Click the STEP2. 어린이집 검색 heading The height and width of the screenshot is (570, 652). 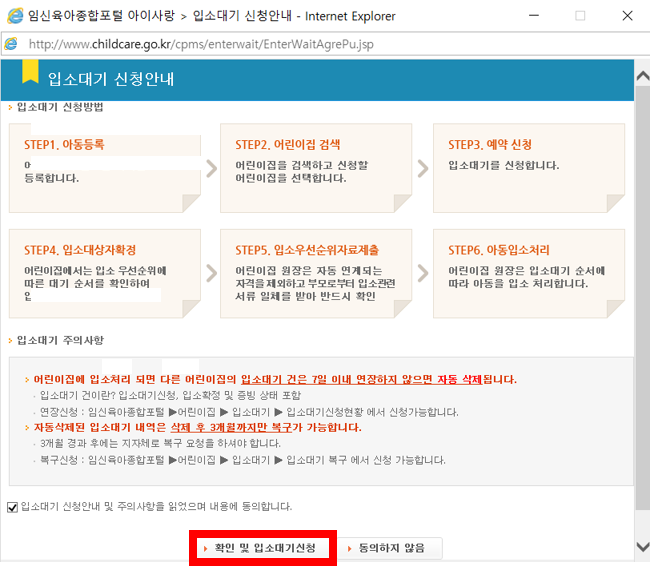(288, 145)
